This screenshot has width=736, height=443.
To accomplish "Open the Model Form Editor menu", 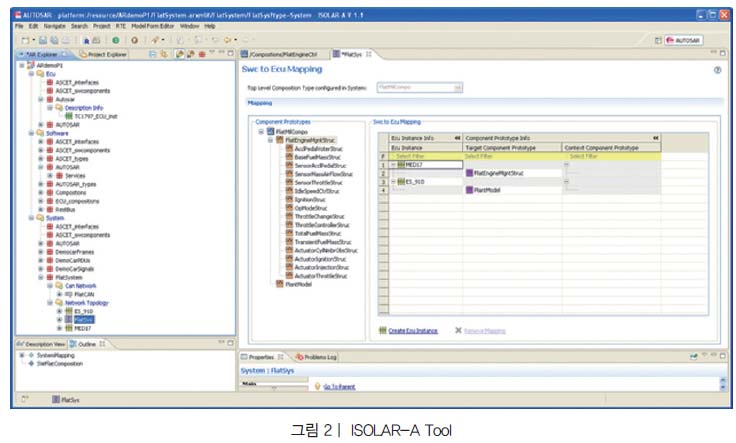I will [152, 26].
